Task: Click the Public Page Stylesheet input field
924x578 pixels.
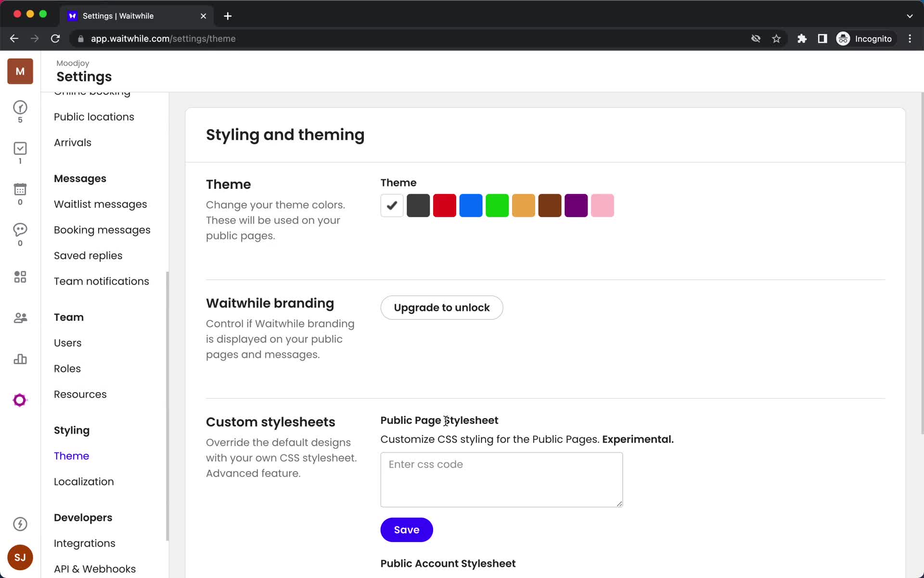Action: pyautogui.click(x=501, y=479)
